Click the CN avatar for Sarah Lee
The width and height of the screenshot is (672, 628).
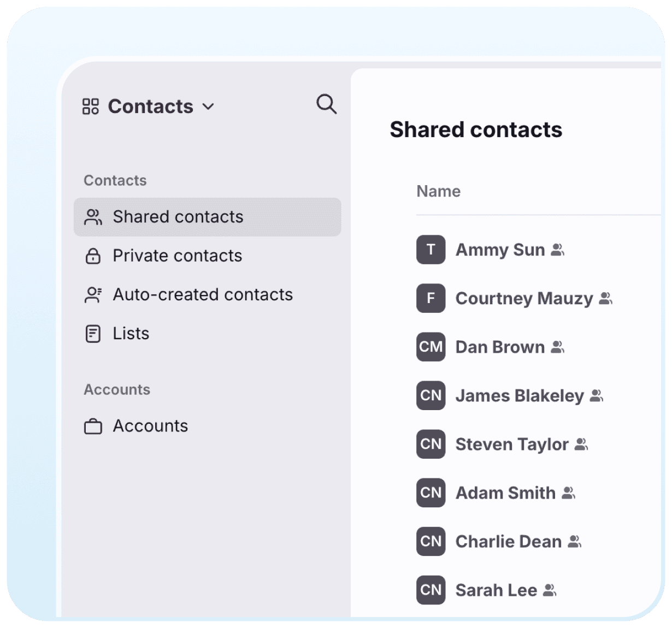coord(431,590)
